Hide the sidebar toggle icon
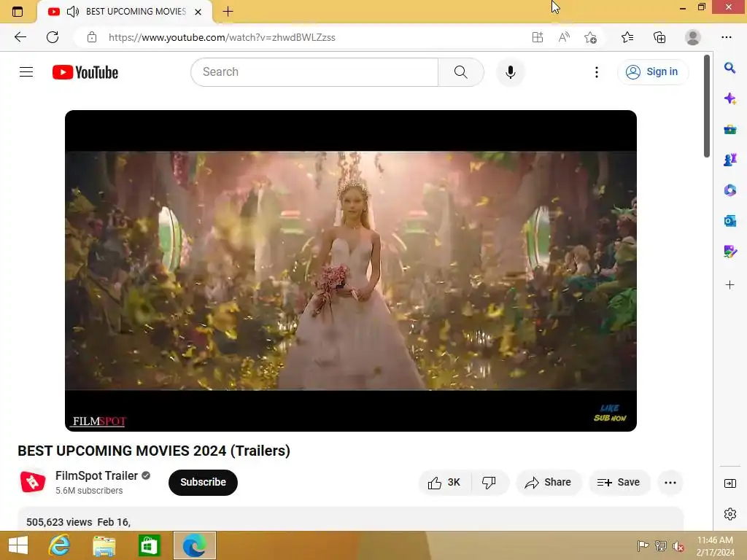 tap(729, 483)
